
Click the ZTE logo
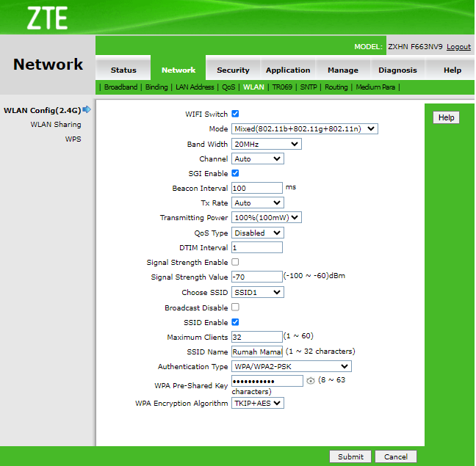tap(47, 18)
